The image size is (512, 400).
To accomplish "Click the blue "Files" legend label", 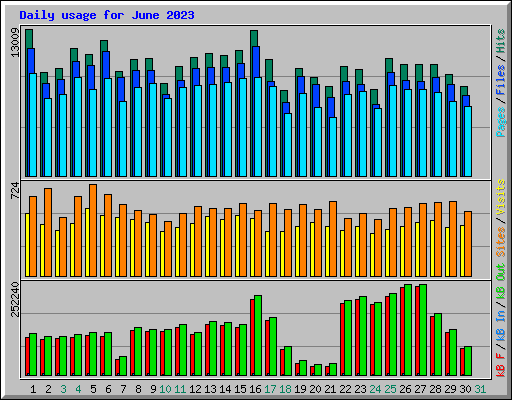I will pos(500,80).
